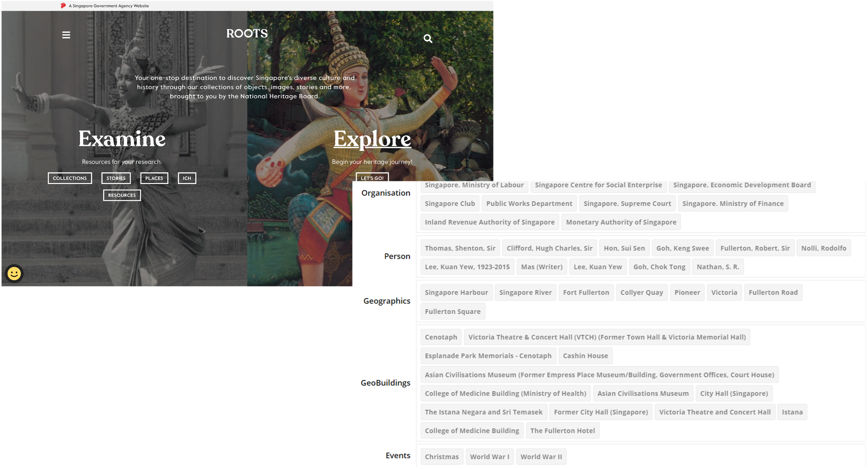868x469 pixels.
Task: Go to the PLACES section
Action: click(x=154, y=178)
